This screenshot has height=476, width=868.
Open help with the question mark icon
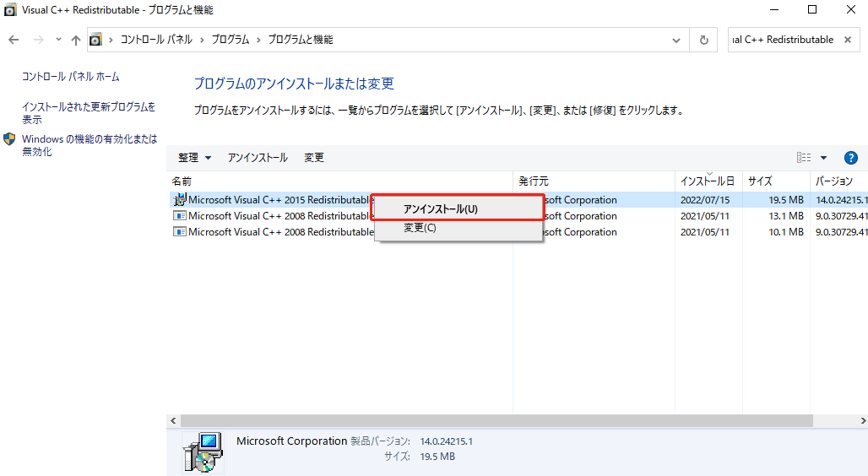tap(851, 158)
